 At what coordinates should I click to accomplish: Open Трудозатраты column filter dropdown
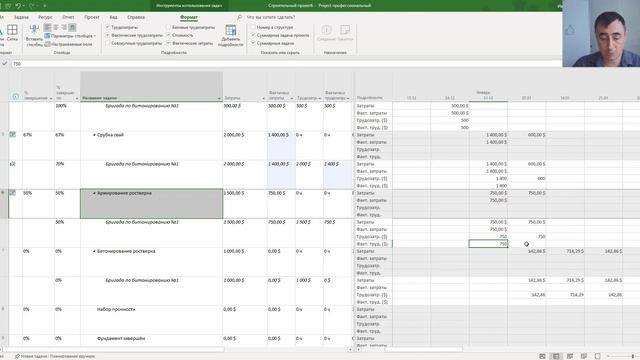tap(320, 98)
